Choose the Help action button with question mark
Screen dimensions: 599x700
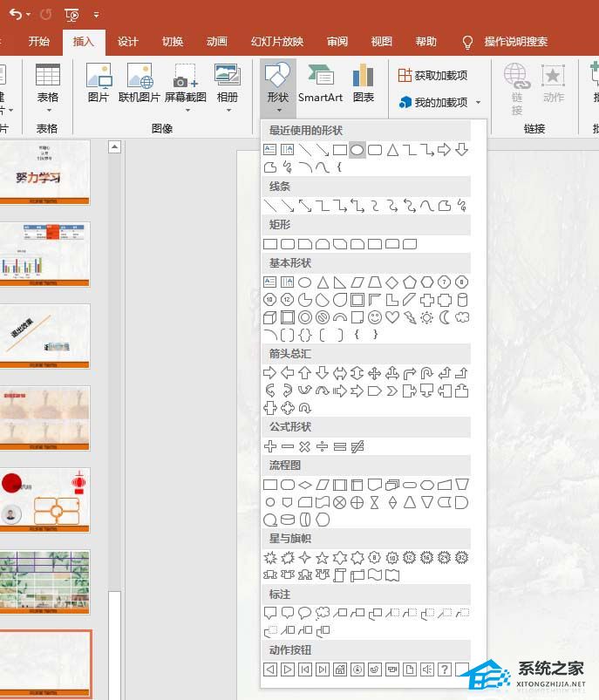444,669
